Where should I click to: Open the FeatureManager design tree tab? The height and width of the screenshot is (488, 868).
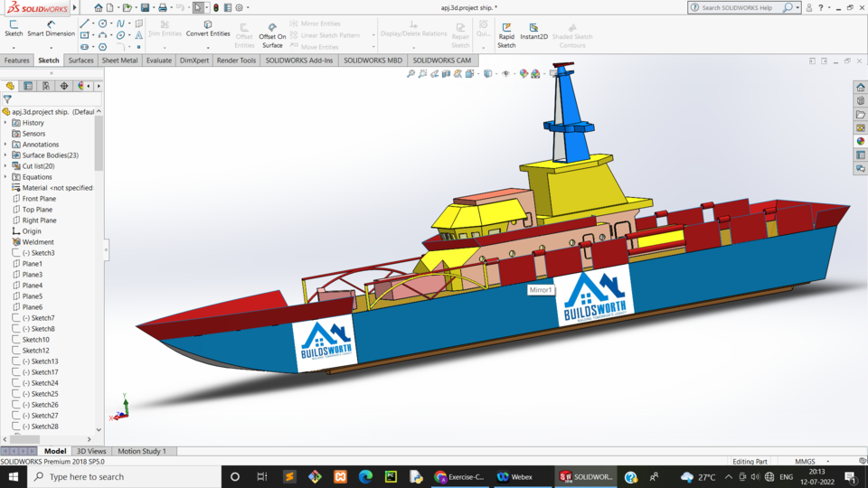[10, 86]
